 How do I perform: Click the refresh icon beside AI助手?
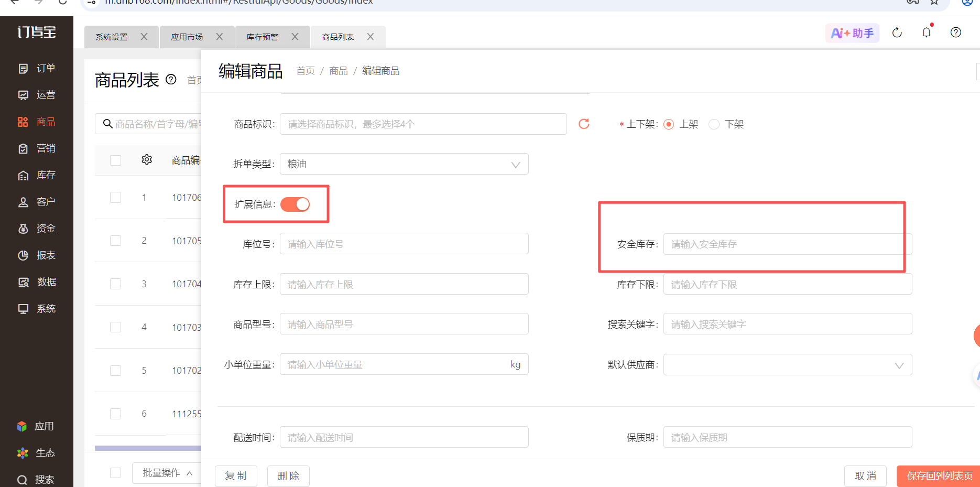click(897, 33)
